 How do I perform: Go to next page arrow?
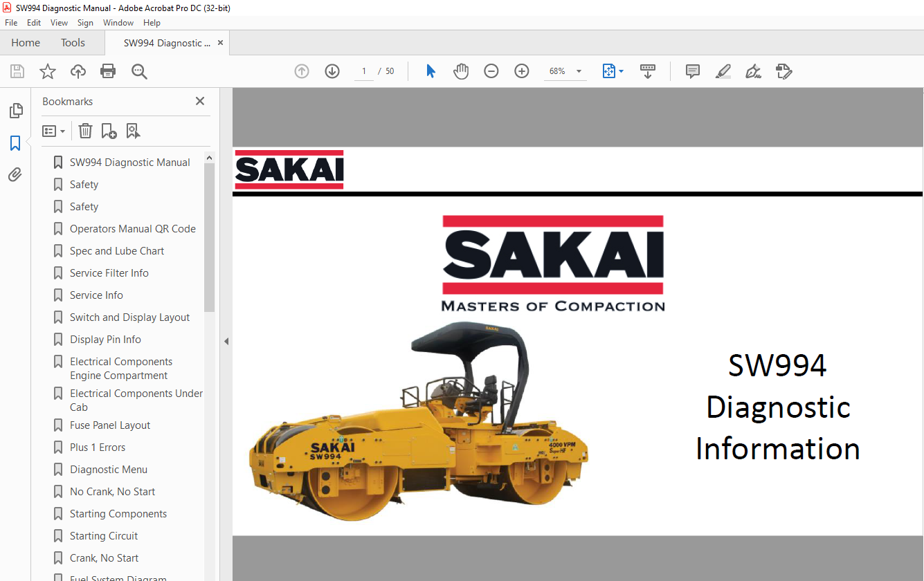pos(332,71)
